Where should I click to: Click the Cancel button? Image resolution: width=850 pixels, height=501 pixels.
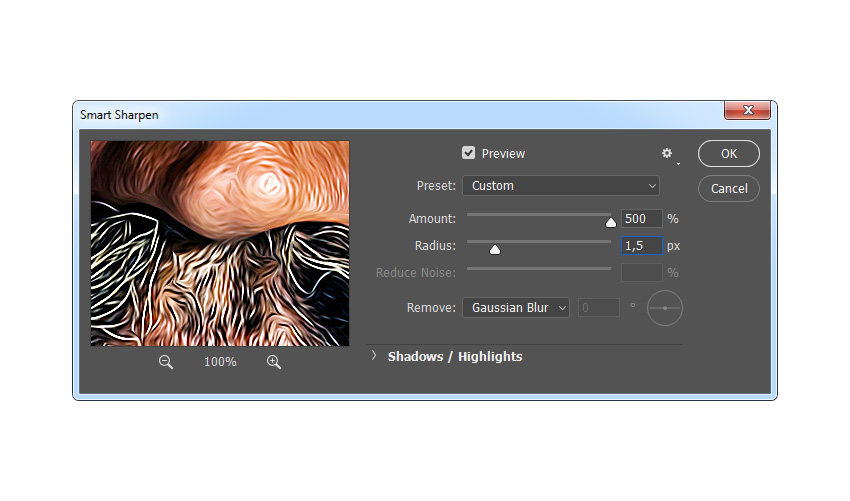[729, 189]
